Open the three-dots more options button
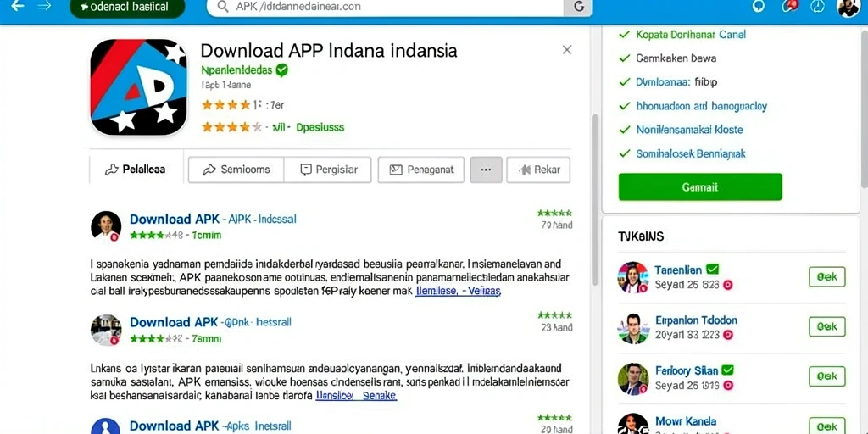 (x=486, y=170)
